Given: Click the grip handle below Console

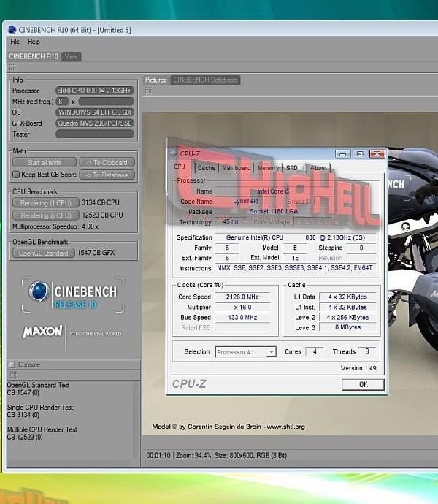Looking at the screenshot, I should coord(13,375).
